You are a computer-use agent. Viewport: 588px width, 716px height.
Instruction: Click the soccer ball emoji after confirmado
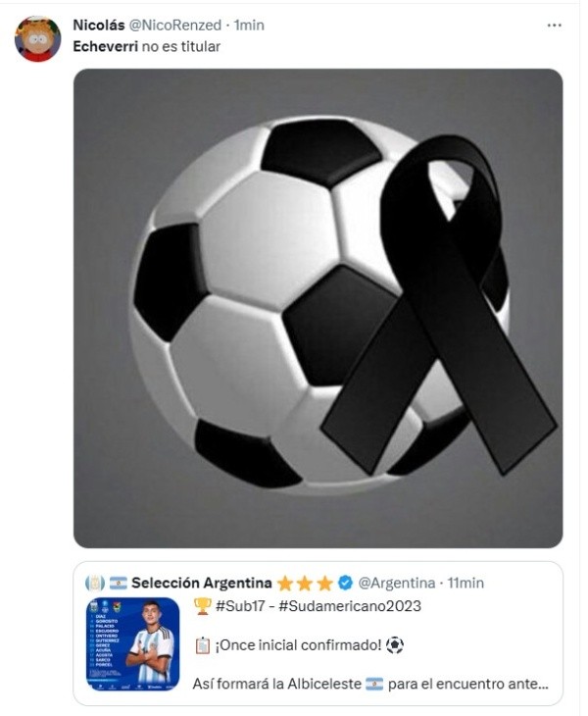click(395, 645)
